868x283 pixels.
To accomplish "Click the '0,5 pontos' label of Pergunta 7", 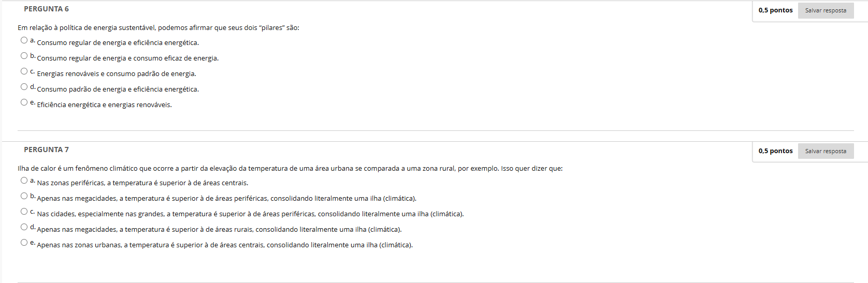I will pyautogui.click(x=775, y=151).
